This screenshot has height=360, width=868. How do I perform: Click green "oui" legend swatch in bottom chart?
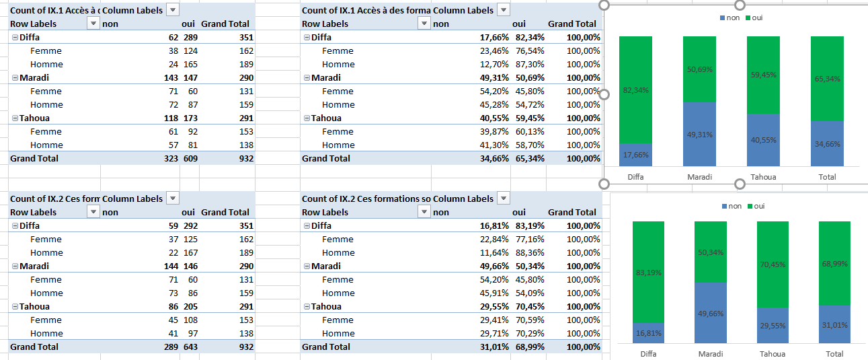pyautogui.click(x=748, y=207)
